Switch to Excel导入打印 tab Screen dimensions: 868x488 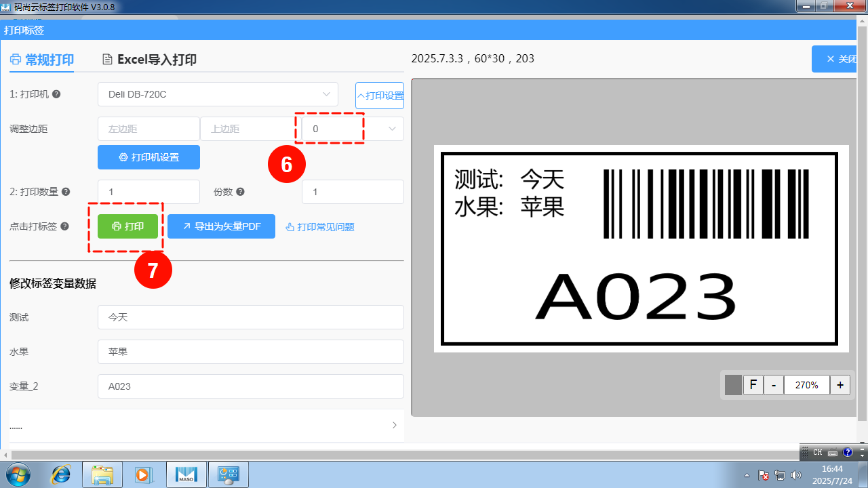(x=149, y=60)
